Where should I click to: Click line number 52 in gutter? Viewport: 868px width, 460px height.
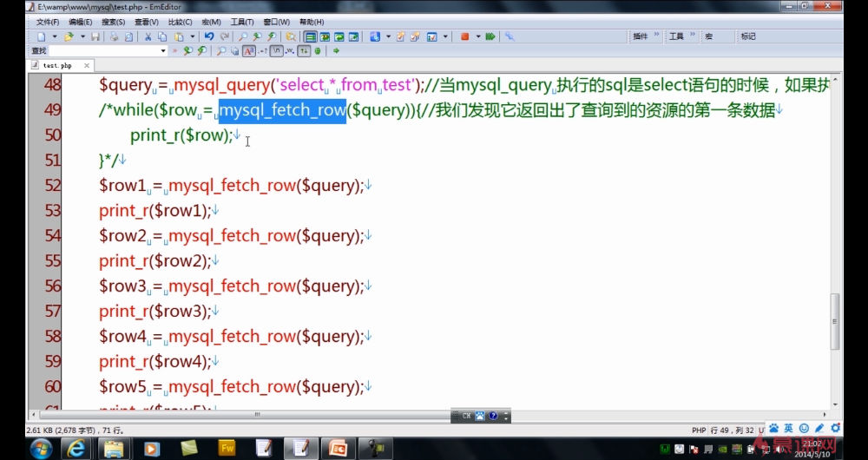tap(53, 185)
